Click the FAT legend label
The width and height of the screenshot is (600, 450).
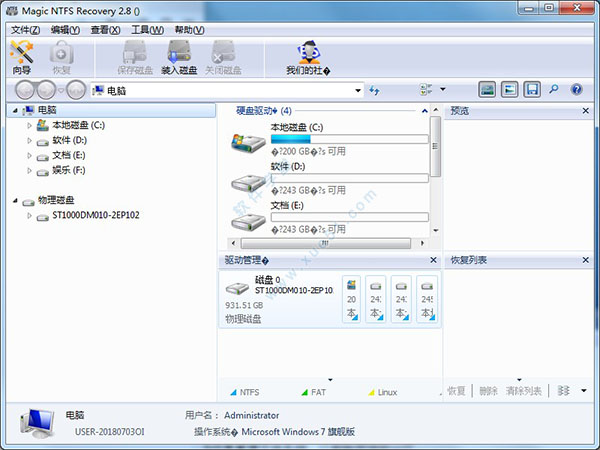pos(318,392)
